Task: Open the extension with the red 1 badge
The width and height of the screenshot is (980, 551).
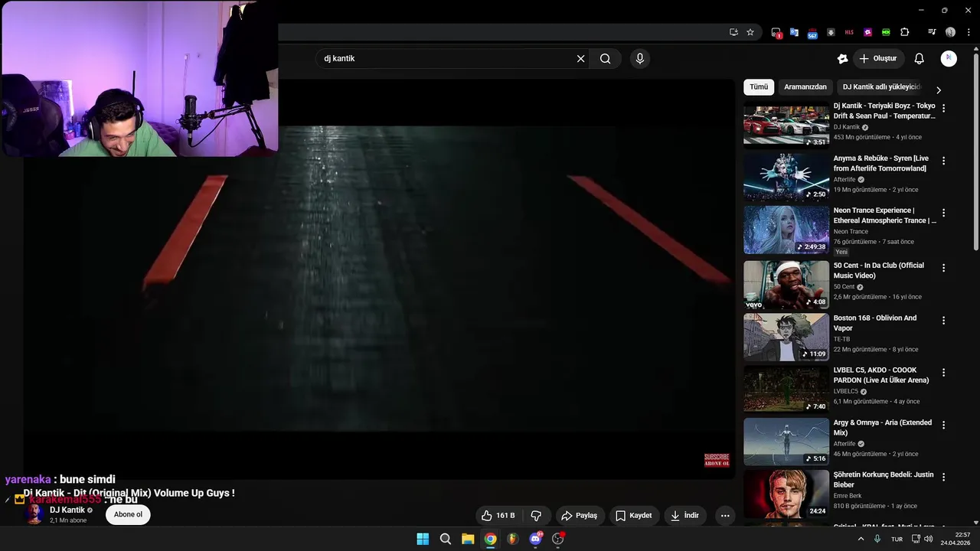Action: (x=776, y=33)
